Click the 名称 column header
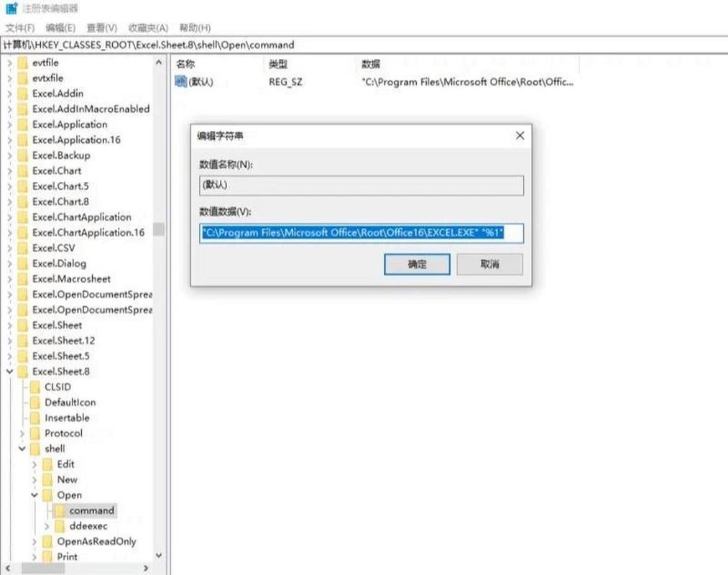This screenshot has height=575, width=728. pyautogui.click(x=185, y=64)
